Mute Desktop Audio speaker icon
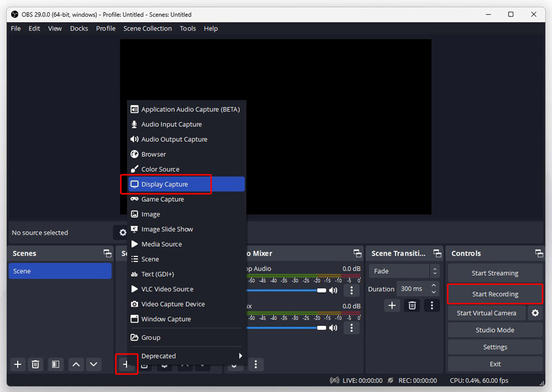This screenshot has width=552, height=392. click(x=333, y=290)
